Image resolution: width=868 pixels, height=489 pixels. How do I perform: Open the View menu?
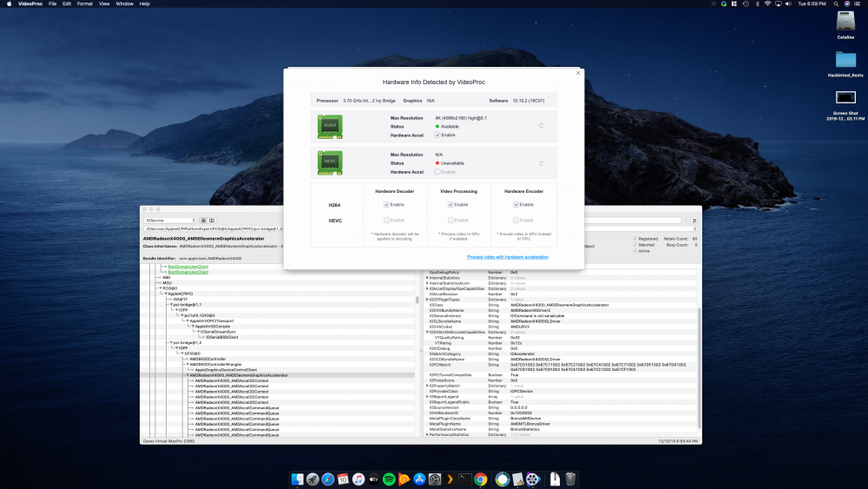click(x=104, y=3)
